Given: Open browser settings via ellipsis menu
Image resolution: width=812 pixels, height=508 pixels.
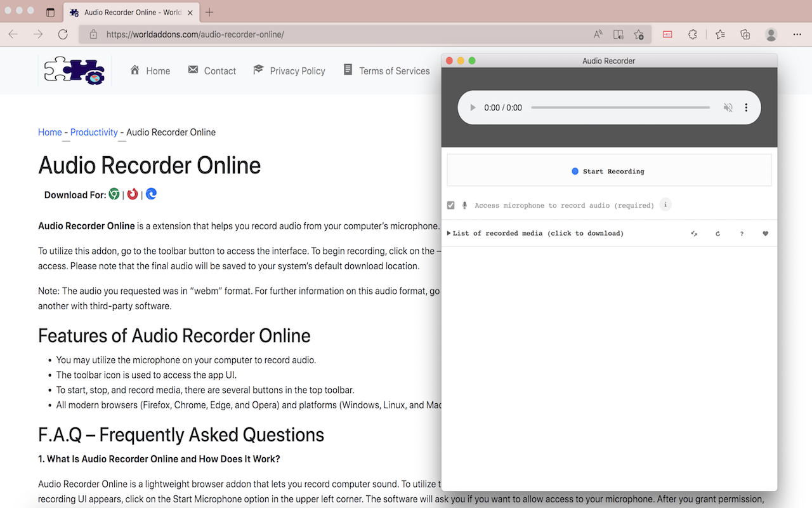Looking at the screenshot, I should point(796,34).
